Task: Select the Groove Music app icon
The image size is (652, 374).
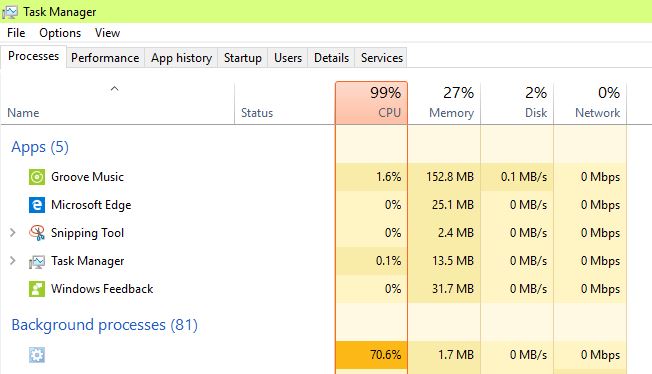Action: (x=37, y=177)
